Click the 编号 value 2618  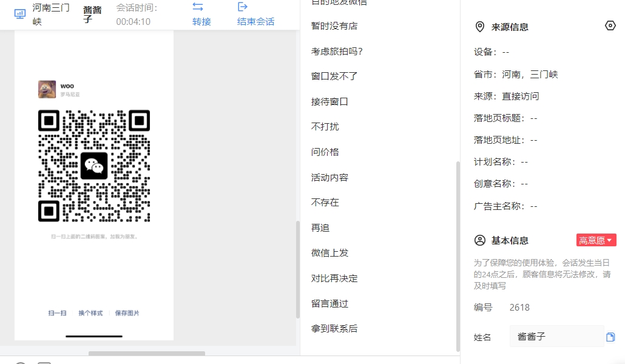[519, 308]
